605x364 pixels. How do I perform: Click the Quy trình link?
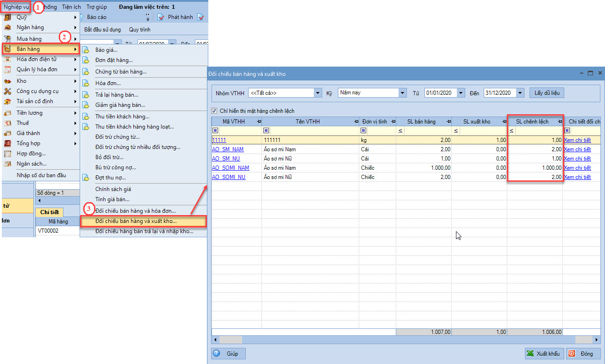point(140,30)
